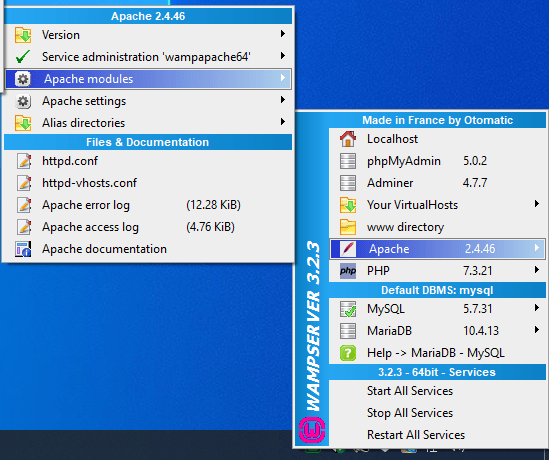The width and height of the screenshot is (549, 460).
Task: Open the PHP entry in WampServer menu
Action: tap(437, 271)
